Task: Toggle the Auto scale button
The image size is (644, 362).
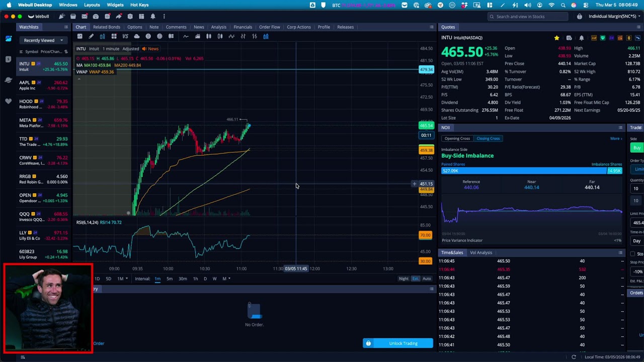Action: (x=427, y=279)
